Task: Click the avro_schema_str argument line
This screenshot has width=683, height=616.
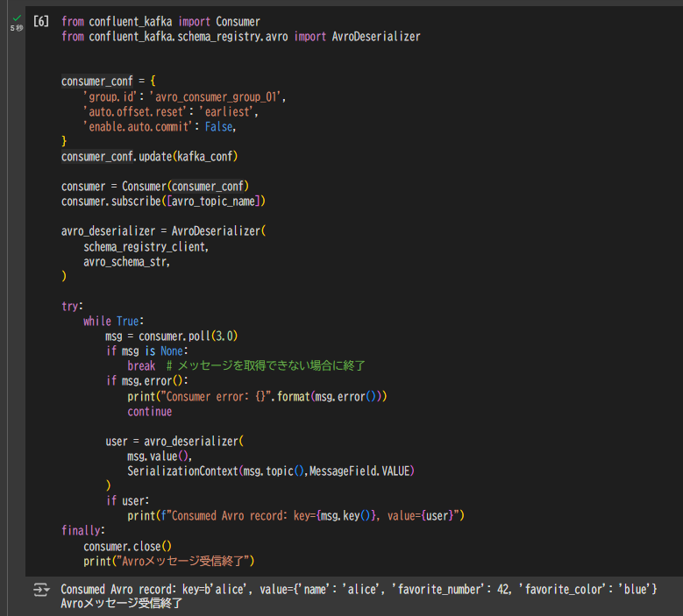Action: [x=127, y=262]
